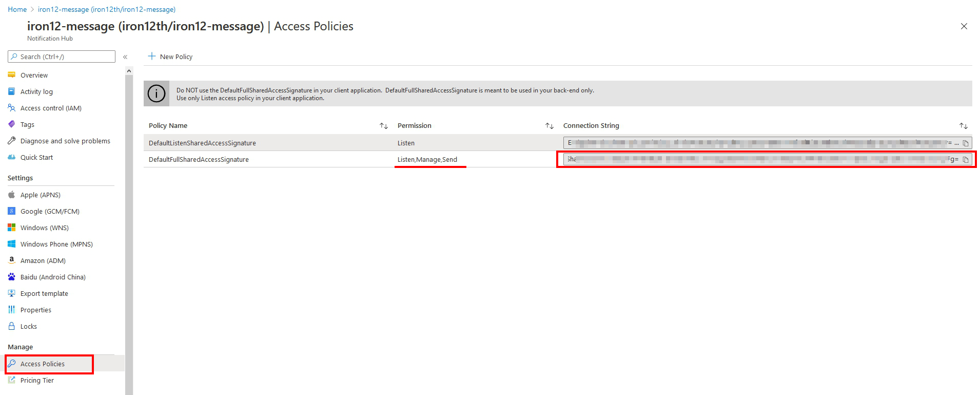Sort by Policy Name column arrows

click(383, 126)
